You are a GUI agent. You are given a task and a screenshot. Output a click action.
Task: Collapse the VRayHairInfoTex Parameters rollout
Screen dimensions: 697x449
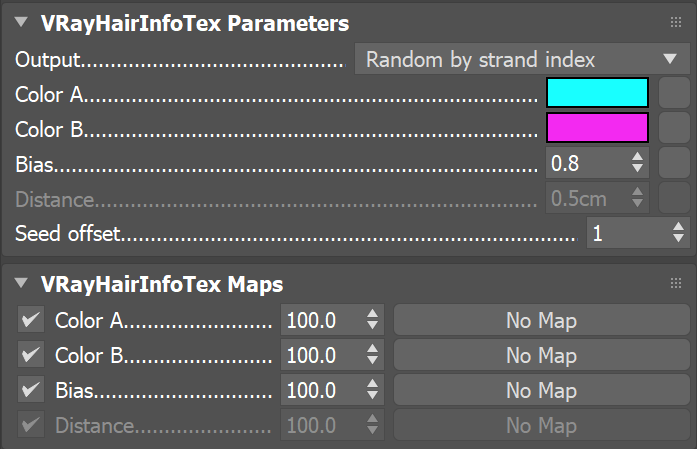pos(21,22)
